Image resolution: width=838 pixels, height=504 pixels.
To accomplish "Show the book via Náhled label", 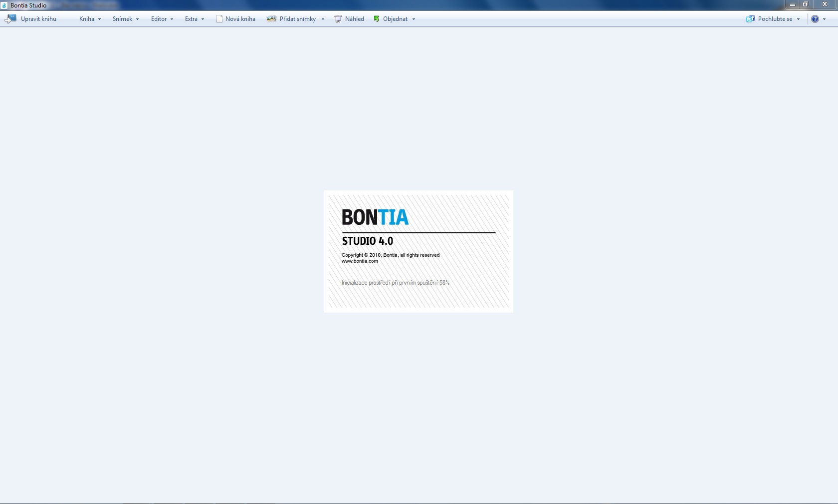I will coord(355,19).
